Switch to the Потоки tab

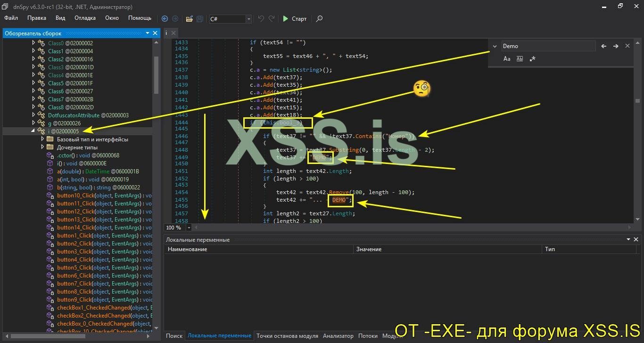tap(368, 336)
